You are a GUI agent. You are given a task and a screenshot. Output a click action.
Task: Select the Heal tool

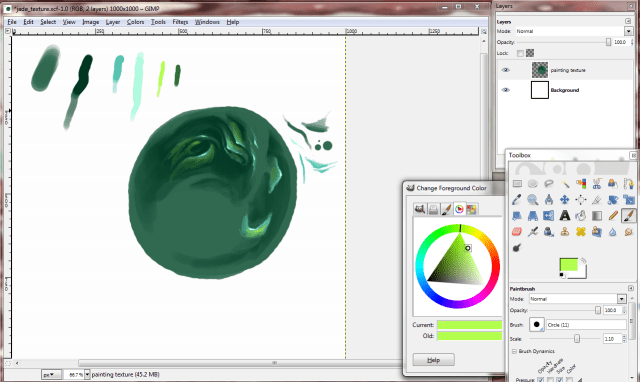pyautogui.click(x=581, y=232)
